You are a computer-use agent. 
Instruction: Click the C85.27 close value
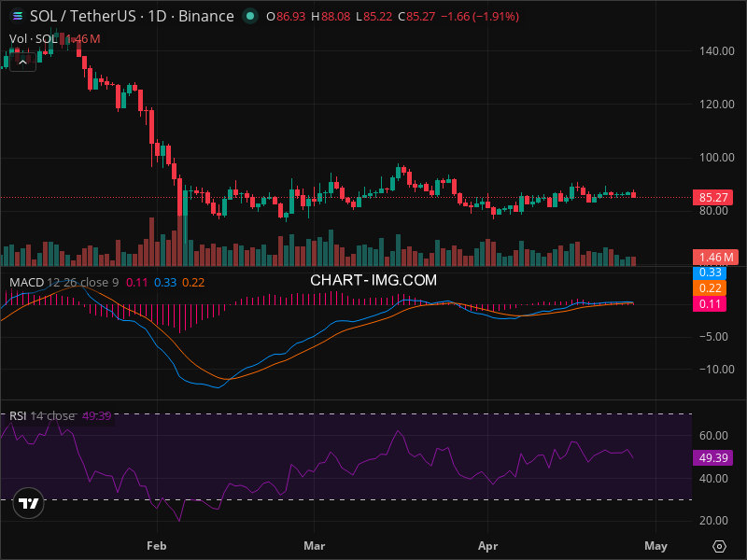(x=416, y=17)
